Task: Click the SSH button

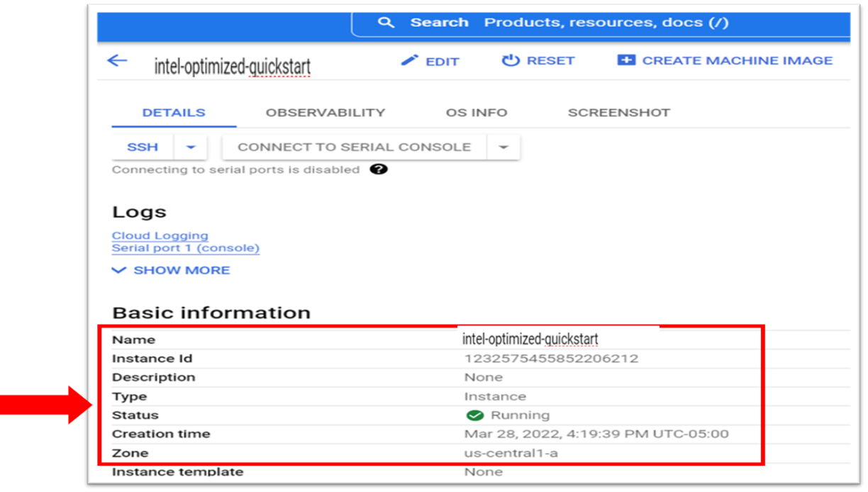Action: (143, 147)
